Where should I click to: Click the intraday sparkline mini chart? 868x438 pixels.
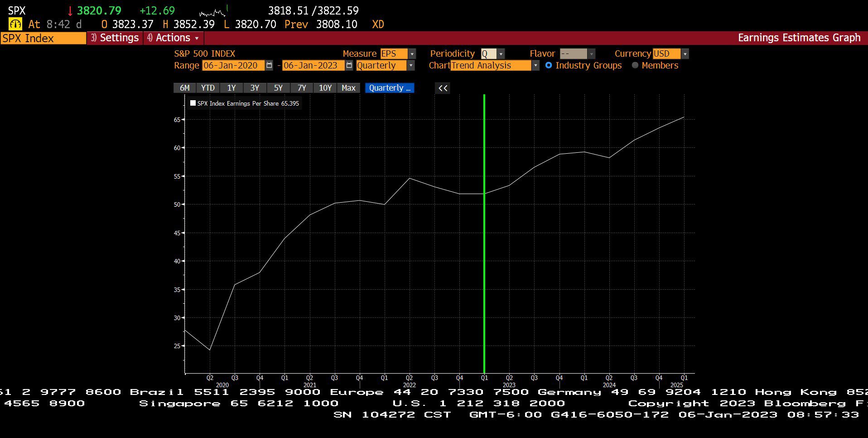213,11
